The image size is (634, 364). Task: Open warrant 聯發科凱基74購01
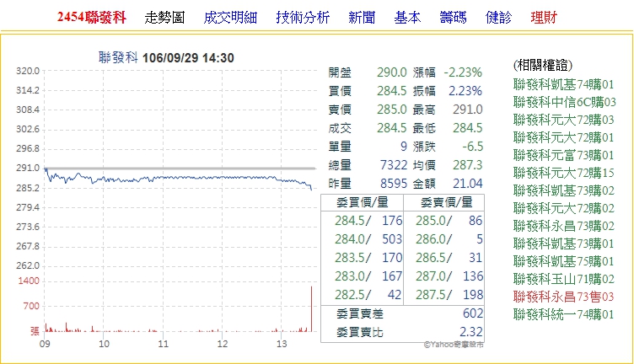[564, 84]
